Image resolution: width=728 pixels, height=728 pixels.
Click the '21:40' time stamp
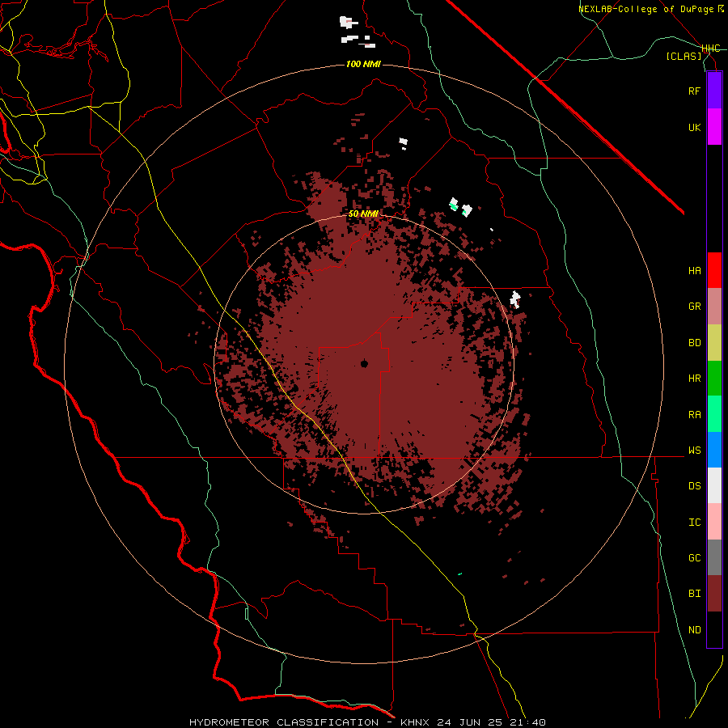527,722
